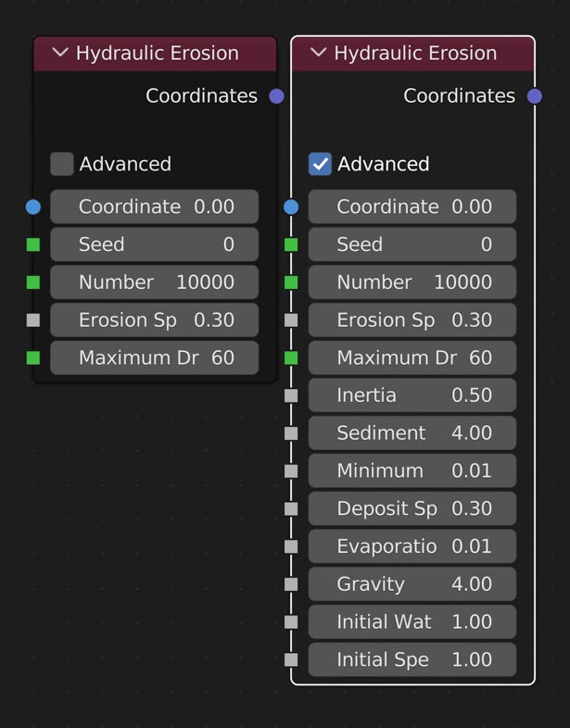Click the right node's green Seed socket
Viewport: 570px width, 728px height.
pyautogui.click(x=291, y=245)
